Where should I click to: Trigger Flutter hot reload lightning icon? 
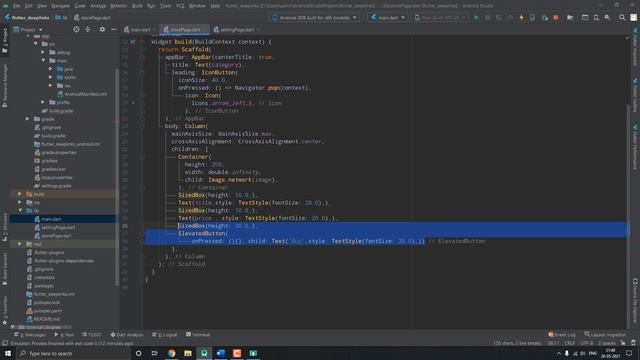coord(521,18)
